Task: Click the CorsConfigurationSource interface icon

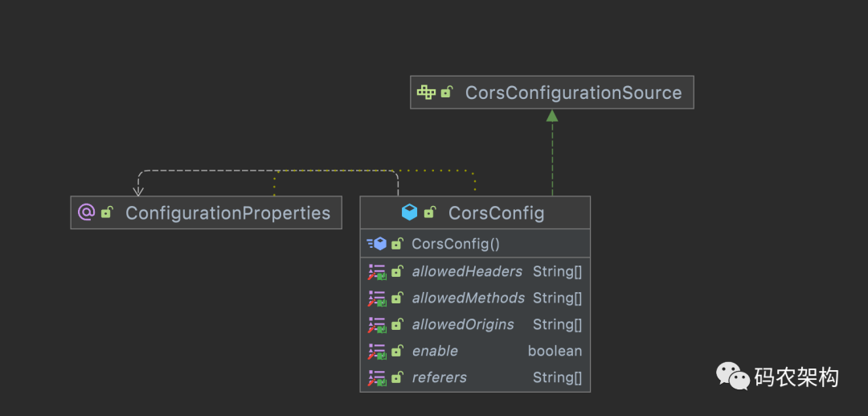Action: pyautogui.click(x=426, y=93)
